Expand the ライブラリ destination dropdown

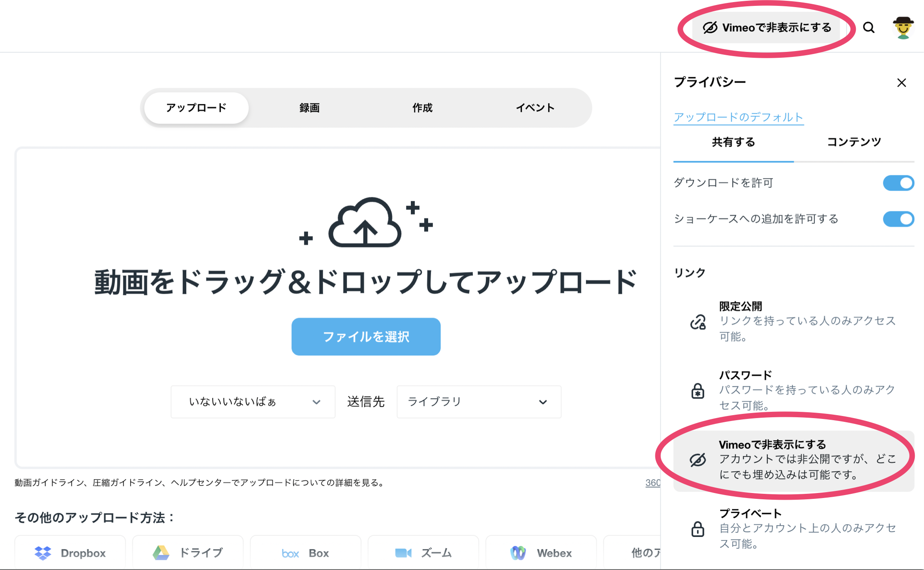point(479,402)
